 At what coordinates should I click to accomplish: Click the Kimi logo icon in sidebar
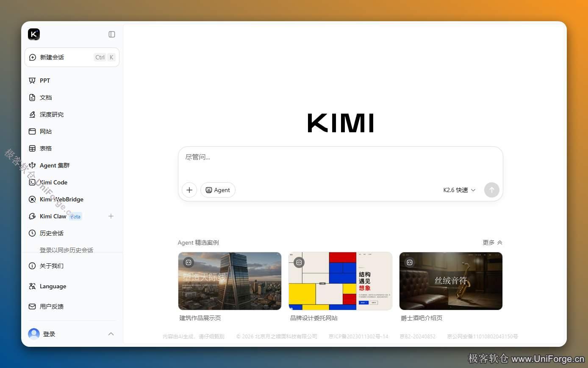pos(34,34)
